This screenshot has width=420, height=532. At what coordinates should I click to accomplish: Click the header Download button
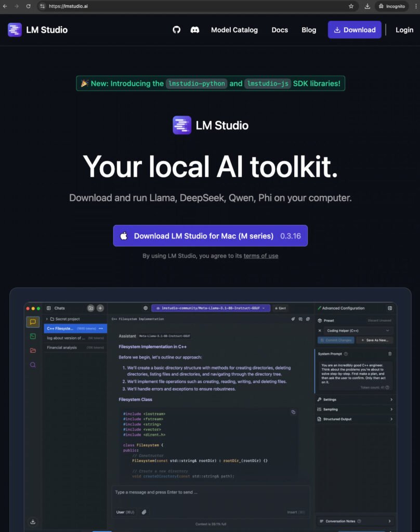(355, 30)
